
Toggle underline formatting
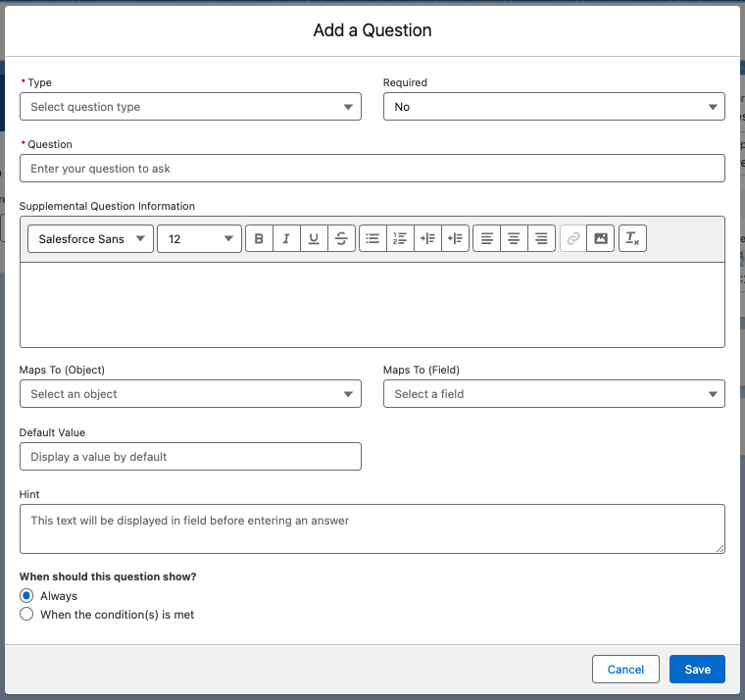coord(314,238)
